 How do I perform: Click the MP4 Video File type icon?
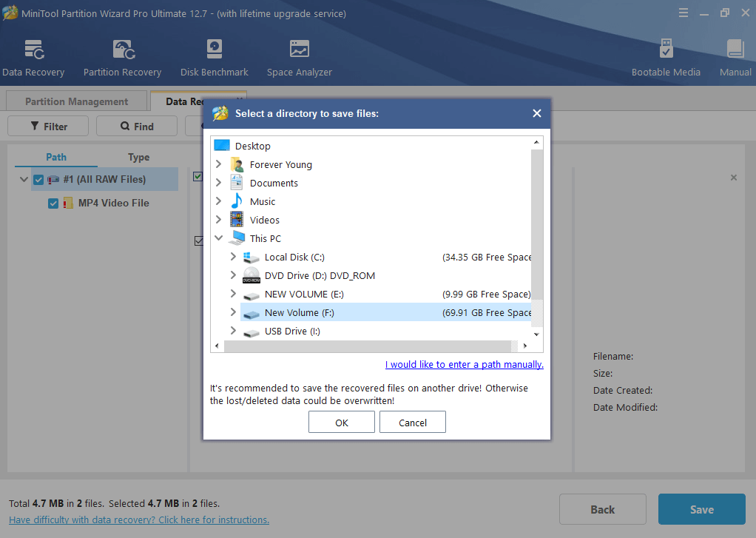(x=68, y=203)
